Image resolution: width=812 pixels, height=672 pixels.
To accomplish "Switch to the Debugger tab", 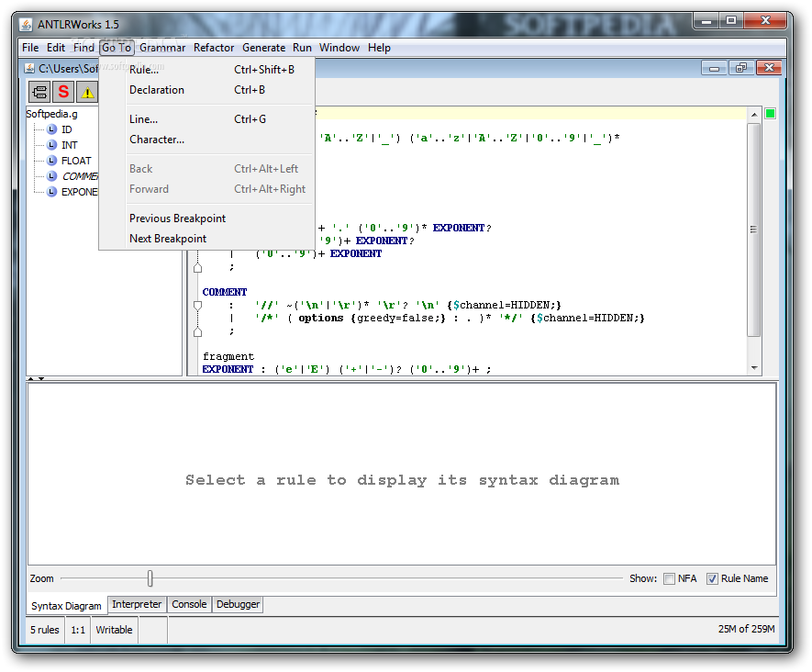I will click(x=238, y=604).
